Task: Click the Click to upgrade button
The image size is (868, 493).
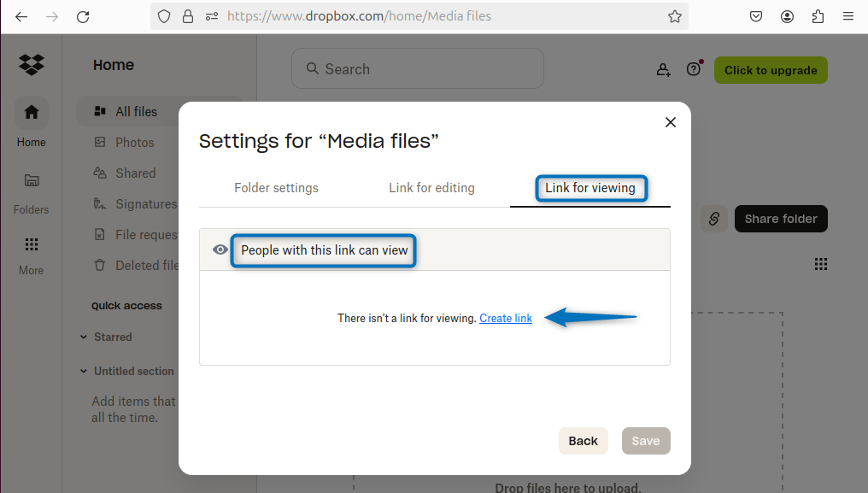Action: coord(771,70)
